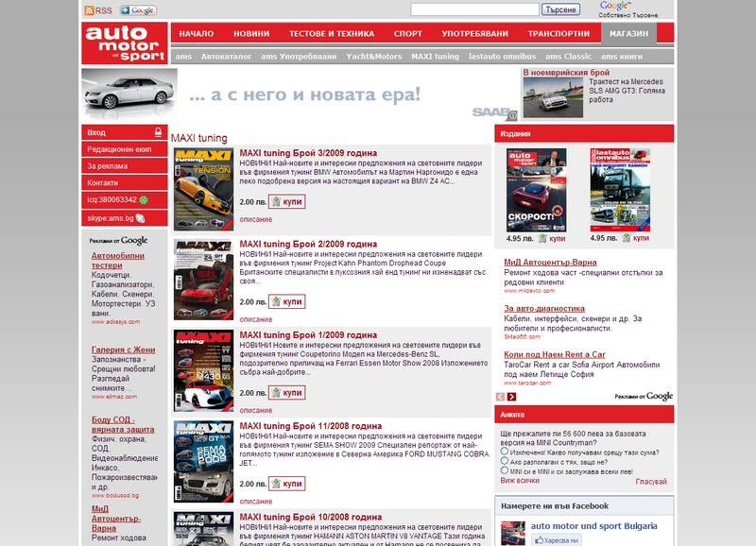Screen dimensions: 756x546
Task: Open ams книги submenu link
Action: pos(622,57)
